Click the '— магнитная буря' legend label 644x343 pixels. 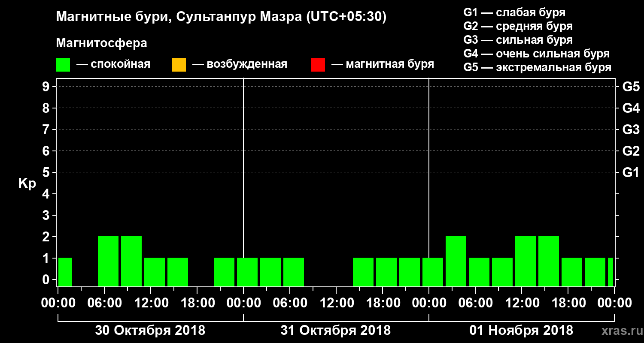coord(383,64)
